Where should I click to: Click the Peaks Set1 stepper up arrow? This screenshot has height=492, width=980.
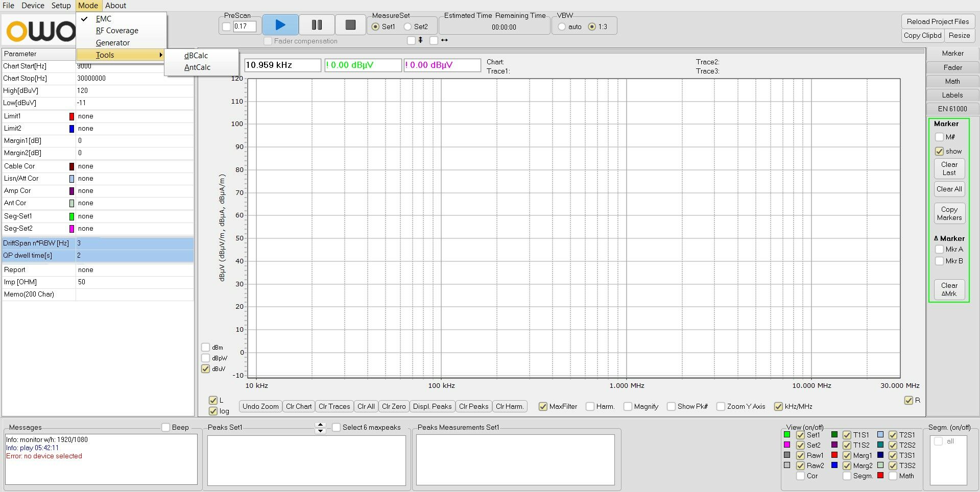320,425
